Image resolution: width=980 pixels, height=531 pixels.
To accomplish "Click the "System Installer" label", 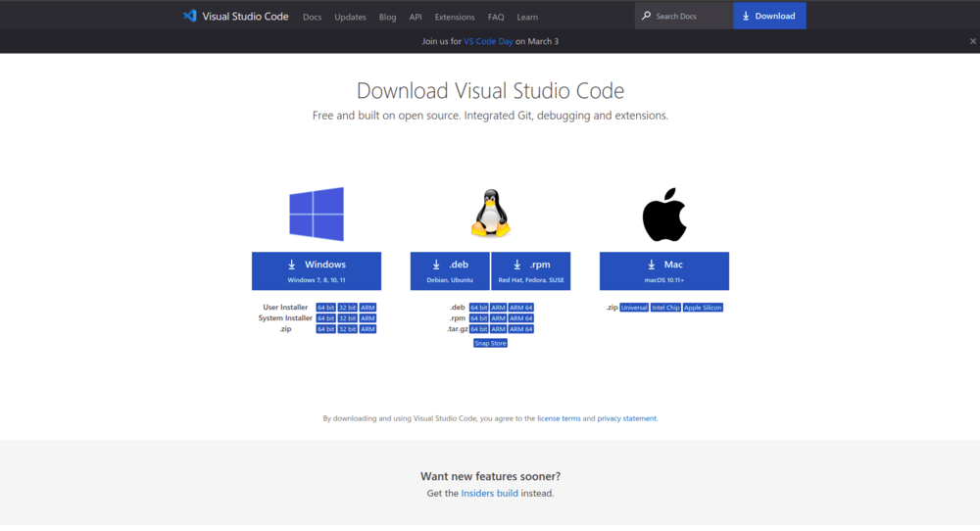I will tap(285, 318).
